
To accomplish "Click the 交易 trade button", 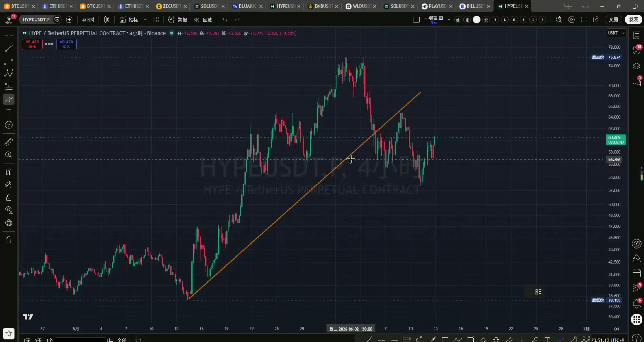I will point(614,19).
